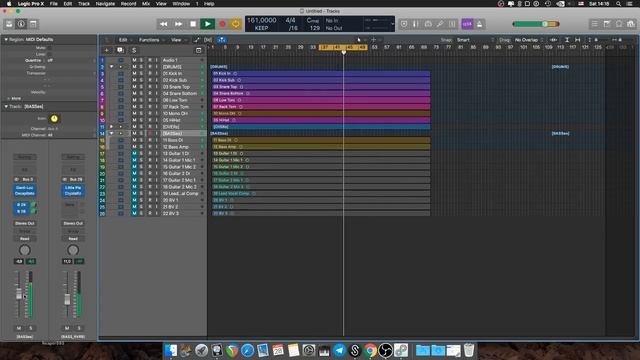
Task: Click the Waveform vertical zoom button
Action: point(553,40)
